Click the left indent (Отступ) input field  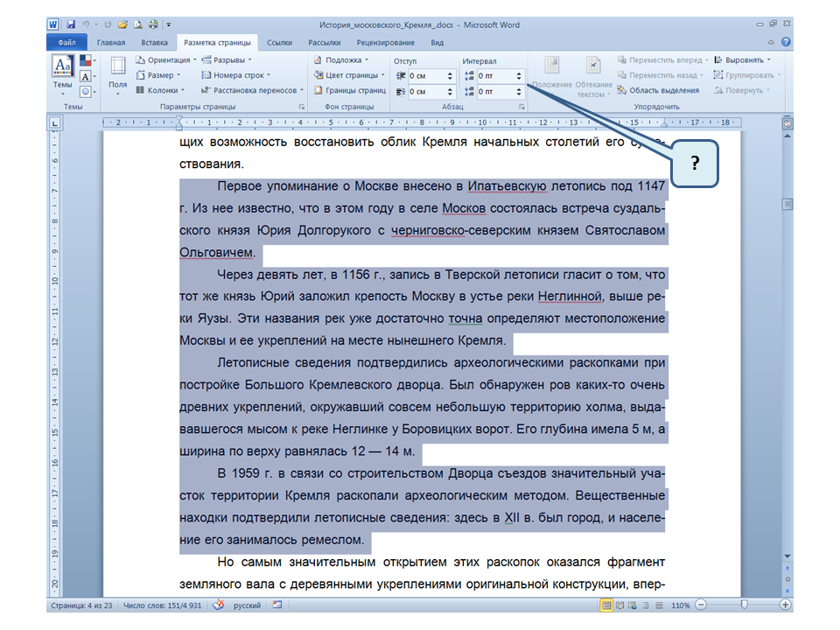pos(428,76)
